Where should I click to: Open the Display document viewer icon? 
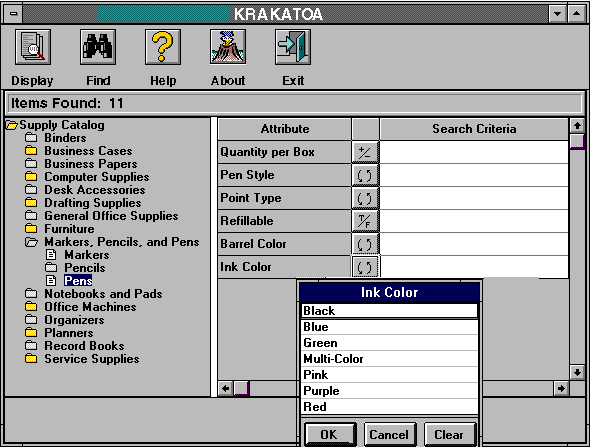33,47
